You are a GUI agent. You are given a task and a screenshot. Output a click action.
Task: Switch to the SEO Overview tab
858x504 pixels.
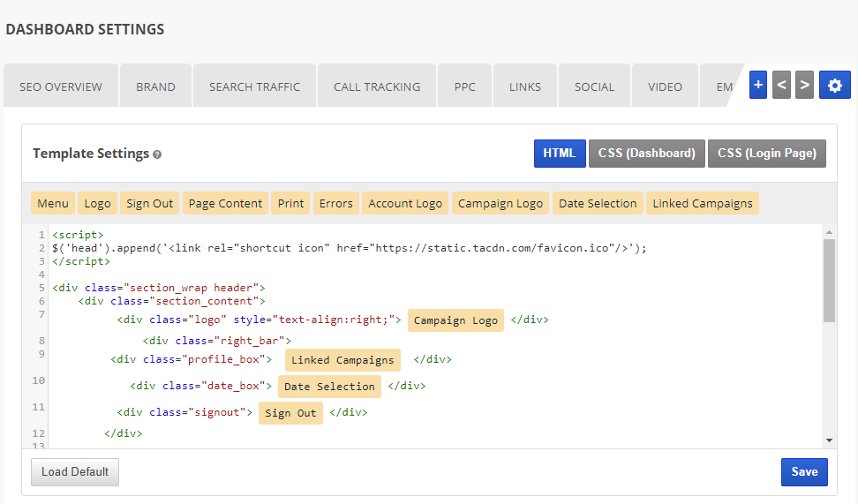coord(61,87)
